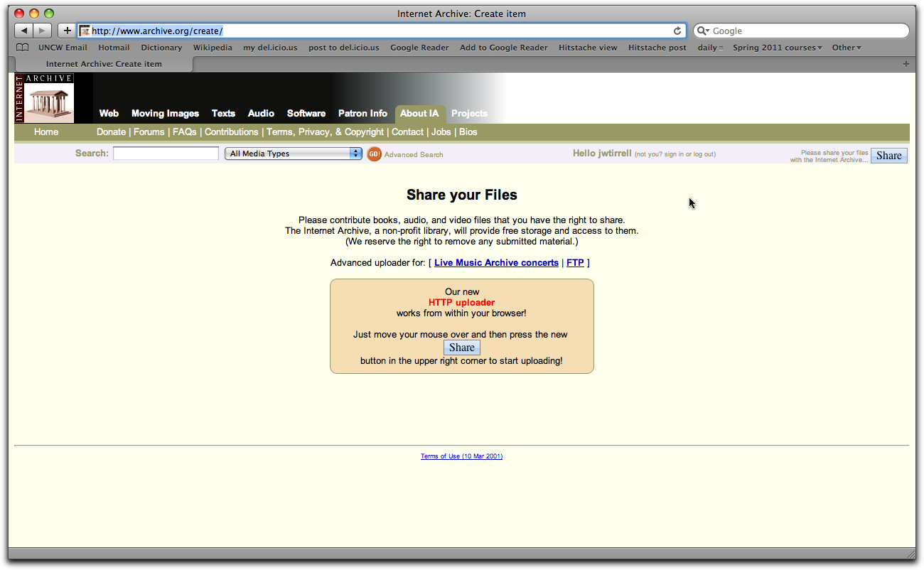The width and height of the screenshot is (924, 570).
Task: Open the FAQs link
Action: (184, 132)
